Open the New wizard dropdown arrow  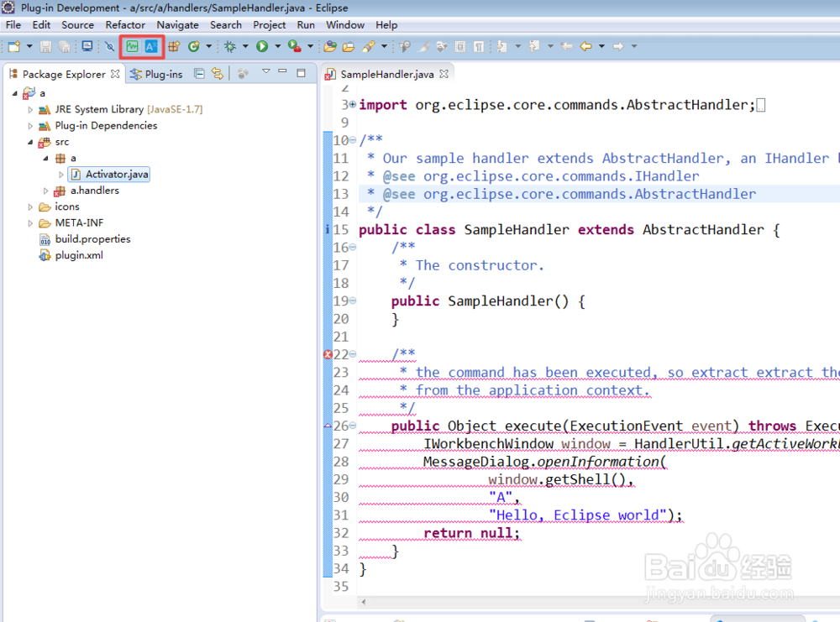tap(29, 46)
